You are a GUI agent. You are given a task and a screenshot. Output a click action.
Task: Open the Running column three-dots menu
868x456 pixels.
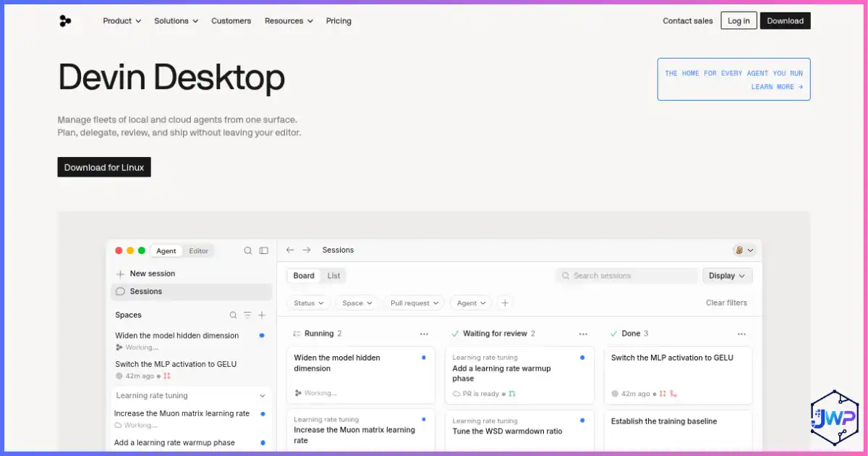tap(424, 334)
